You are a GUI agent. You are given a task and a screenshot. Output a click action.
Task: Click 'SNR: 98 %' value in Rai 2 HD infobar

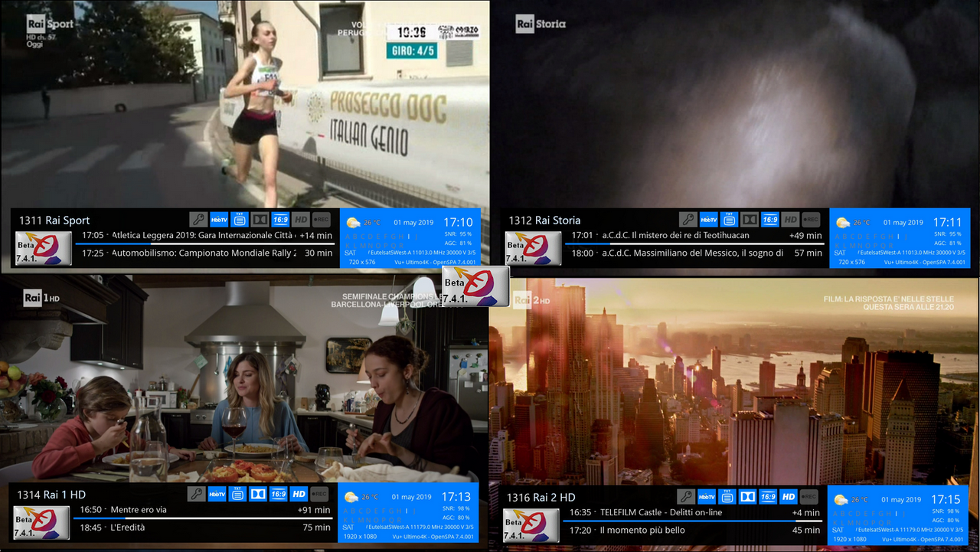click(x=946, y=511)
